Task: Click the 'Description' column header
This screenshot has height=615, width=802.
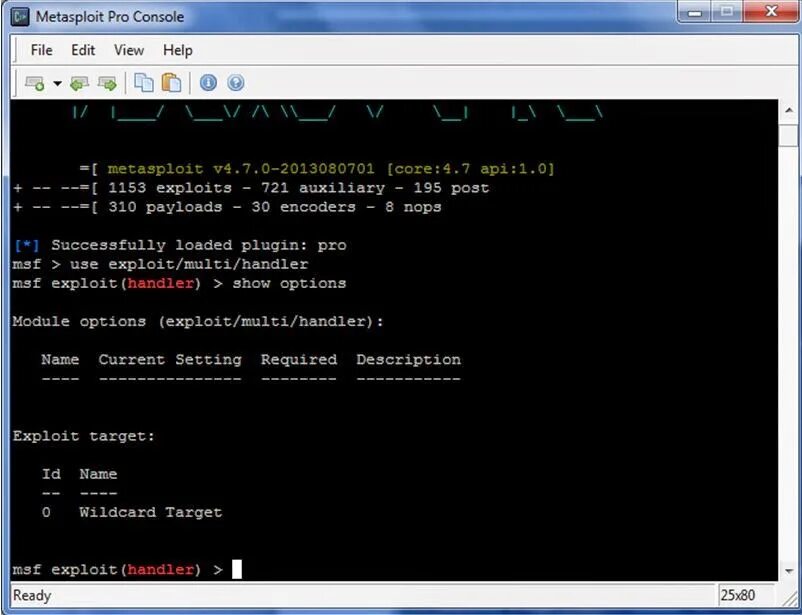Action: 409,360
